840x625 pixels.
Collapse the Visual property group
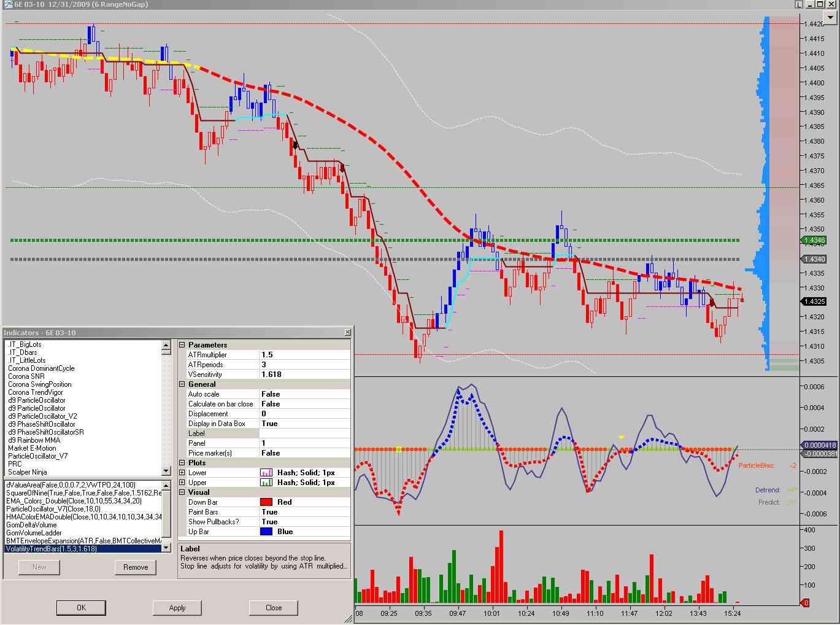(182, 492)
